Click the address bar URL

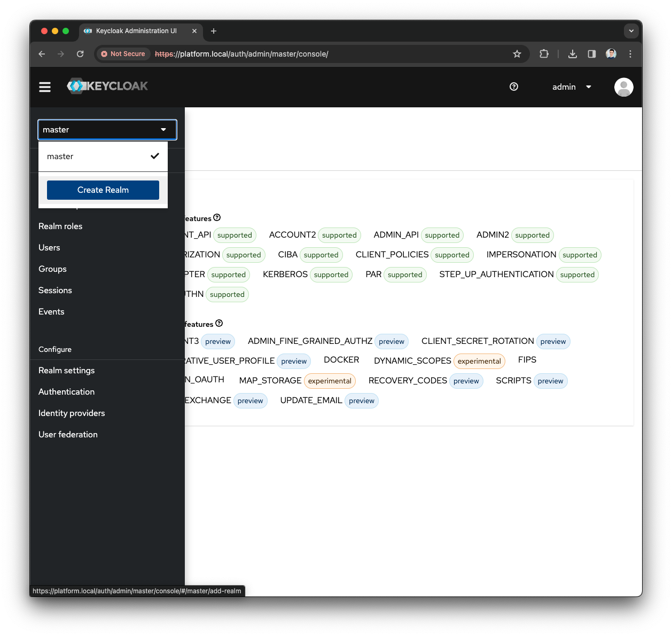pos(241,54)
